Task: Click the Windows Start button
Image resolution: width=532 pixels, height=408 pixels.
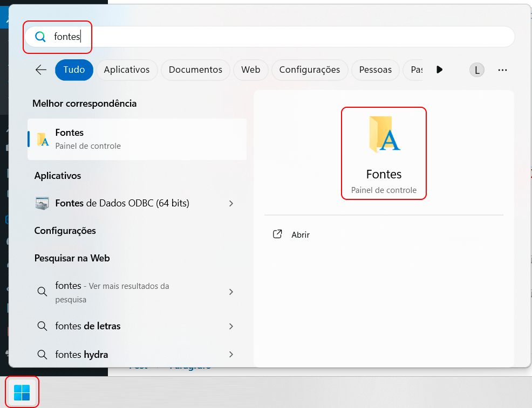Action: coord(22,392)
